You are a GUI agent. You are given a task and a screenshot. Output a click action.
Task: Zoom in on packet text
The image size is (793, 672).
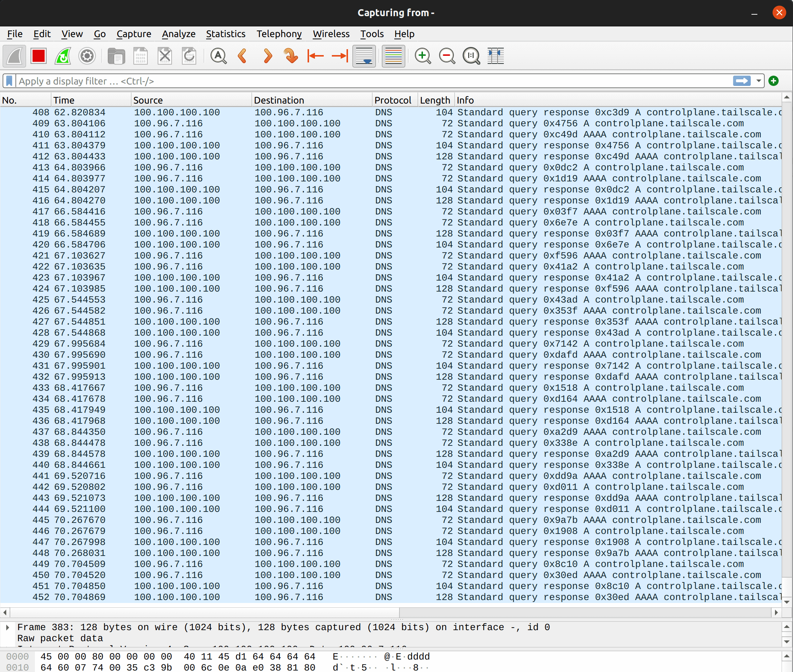tap(423, 56)
